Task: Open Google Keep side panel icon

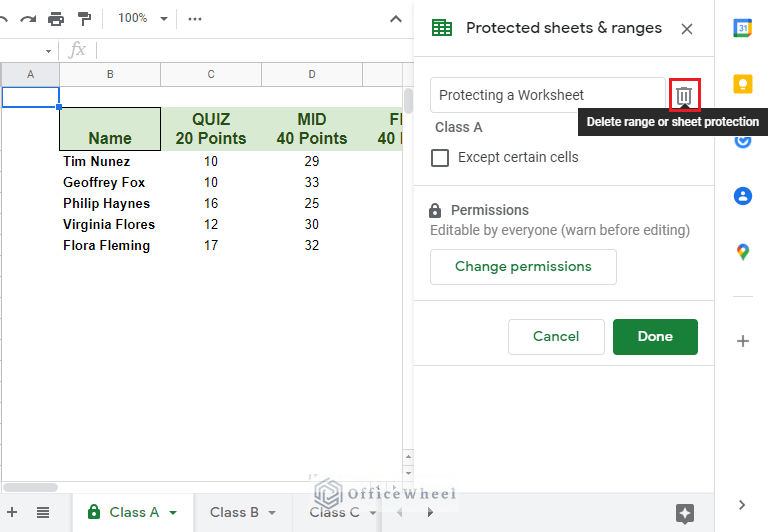Action: pyautogui.click(x=742, y=84)
